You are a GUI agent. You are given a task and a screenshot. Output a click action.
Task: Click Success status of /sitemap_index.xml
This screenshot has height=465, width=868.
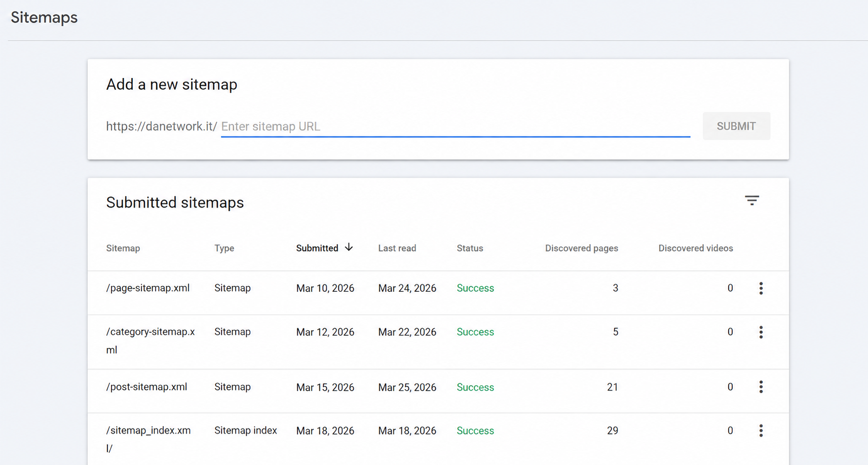(x=475, y=431)
